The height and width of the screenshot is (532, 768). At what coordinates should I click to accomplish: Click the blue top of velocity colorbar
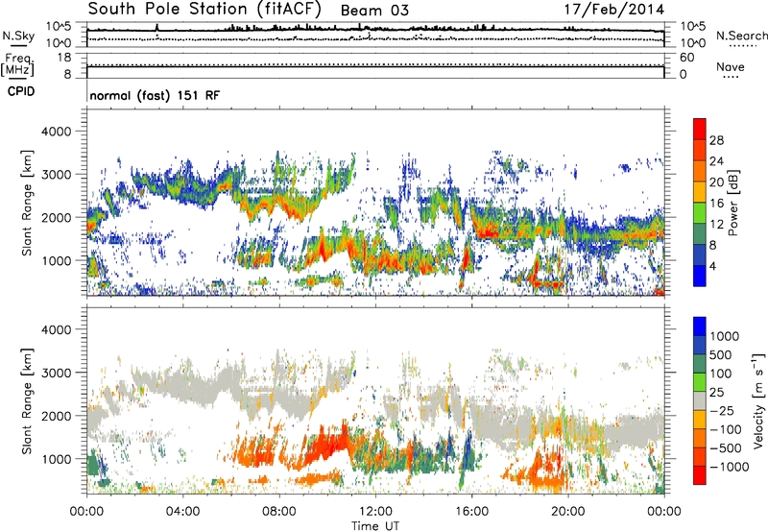700,326
